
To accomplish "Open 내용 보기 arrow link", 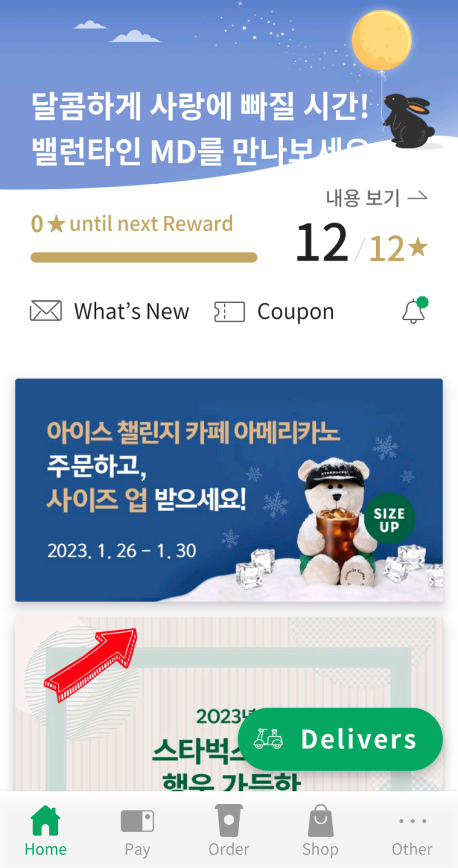I will click(x=377, y=198).
